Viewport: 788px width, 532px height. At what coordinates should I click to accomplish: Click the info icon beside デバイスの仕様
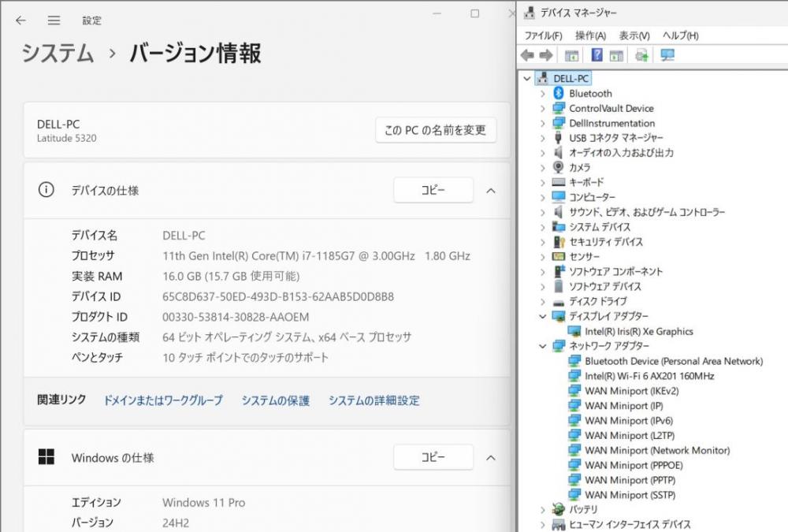pyautogui.click(x=46, y=190)
